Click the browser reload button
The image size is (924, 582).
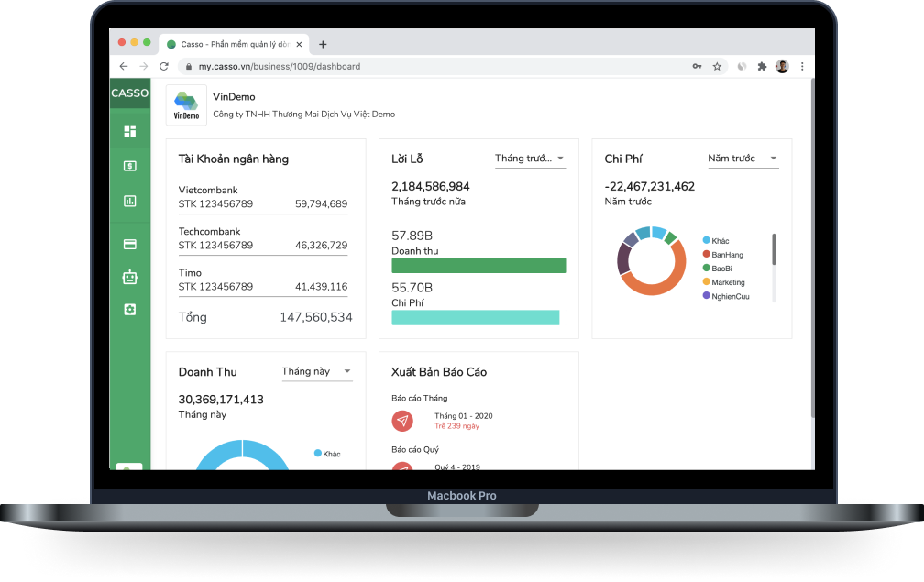[x=164, y=67]
